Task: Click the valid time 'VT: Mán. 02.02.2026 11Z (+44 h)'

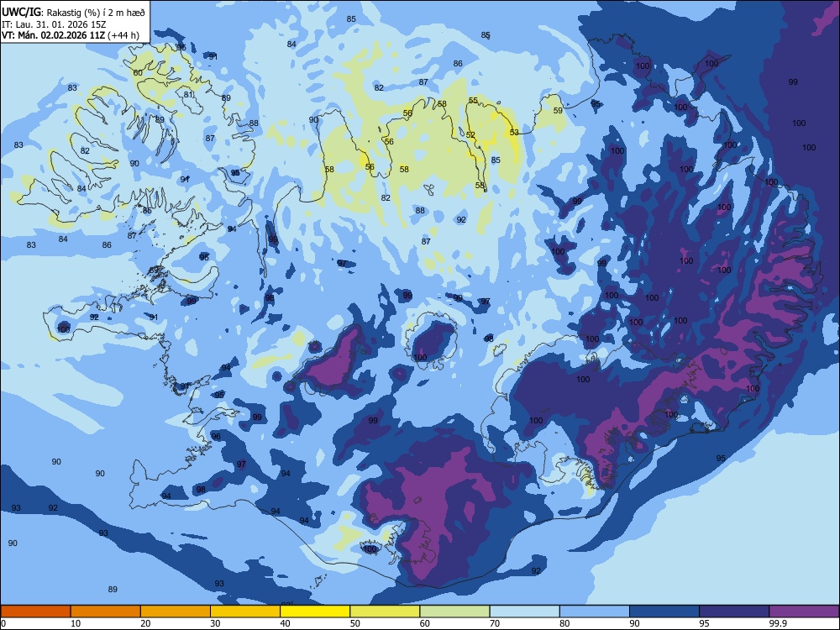Action: tap(71, 35)
